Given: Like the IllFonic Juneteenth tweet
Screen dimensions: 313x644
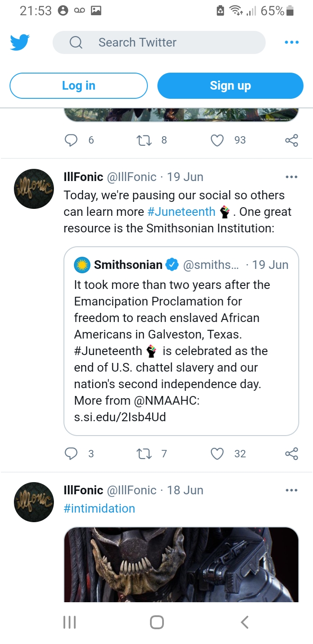Looking at the screenshot, I should (216, 453).
